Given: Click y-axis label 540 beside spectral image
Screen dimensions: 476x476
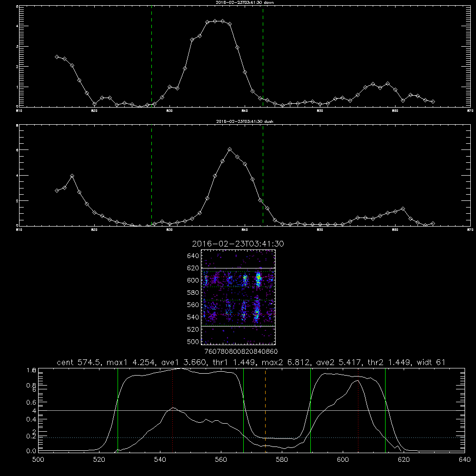Looking at the screenshot, I should (x=193, y=317).
